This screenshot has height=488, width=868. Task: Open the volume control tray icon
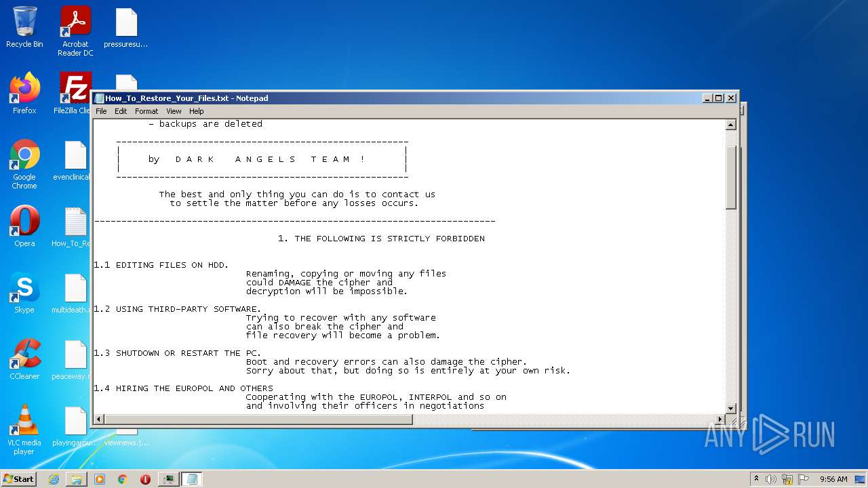tap(771, 479)
